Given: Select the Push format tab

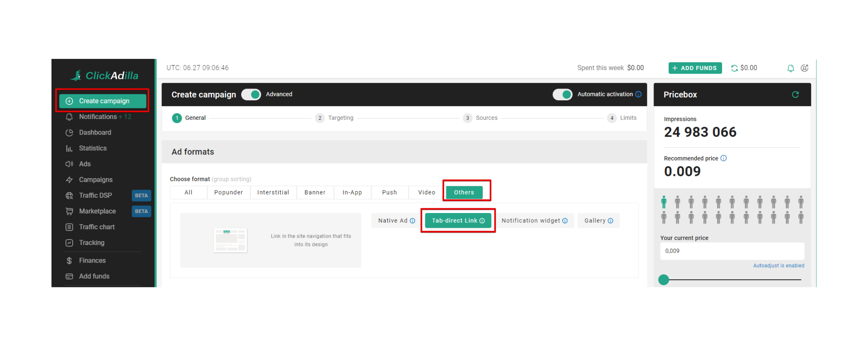Looking at the screenshot, I should tap(389, 193).
